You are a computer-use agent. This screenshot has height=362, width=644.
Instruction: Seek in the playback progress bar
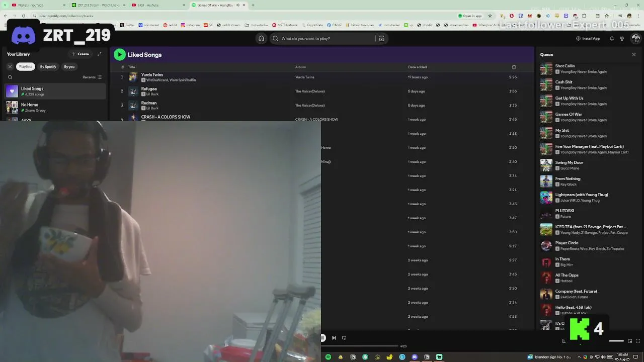[360, 346]
